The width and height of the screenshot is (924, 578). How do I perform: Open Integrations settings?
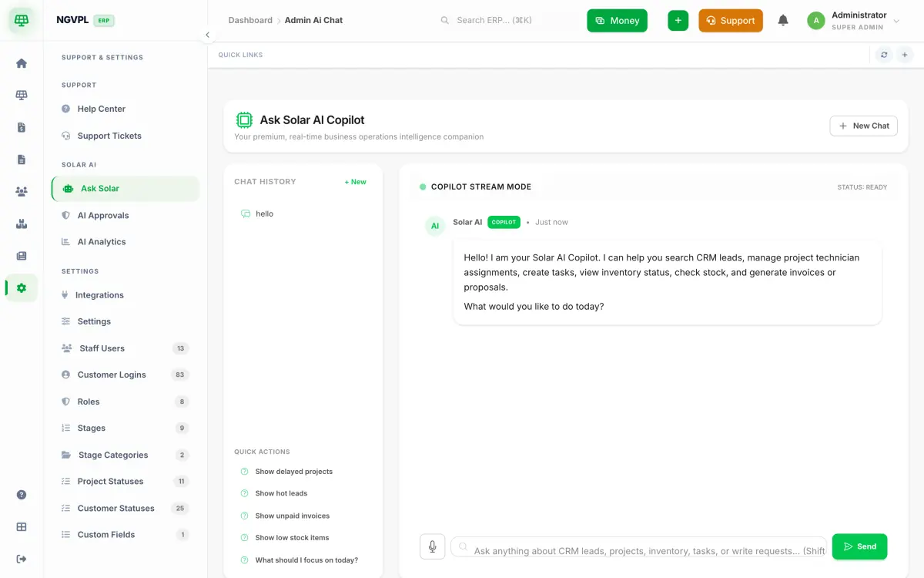click(x=125, y=295)
